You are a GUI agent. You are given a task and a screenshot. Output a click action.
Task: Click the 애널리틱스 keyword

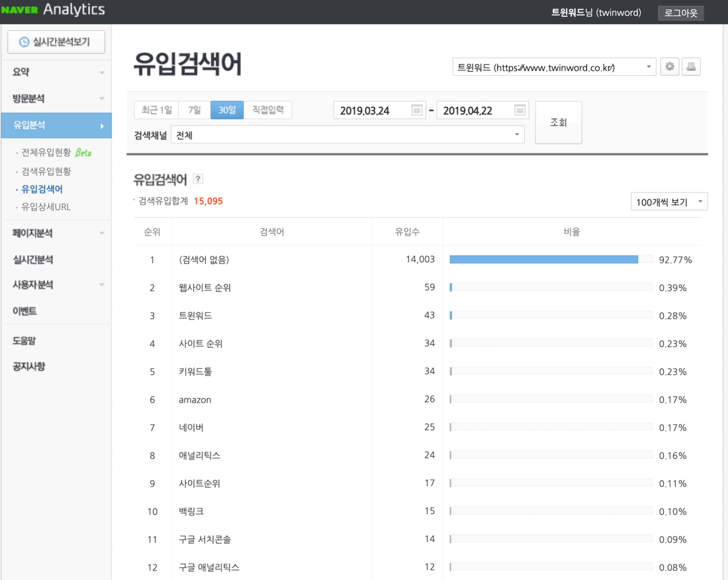(x=199, y=455)
